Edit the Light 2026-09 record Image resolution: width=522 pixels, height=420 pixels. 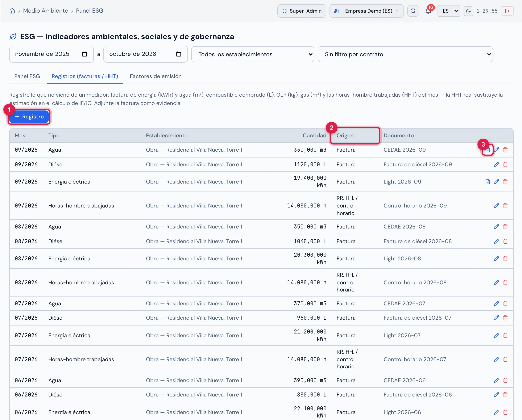tap(497, 182)
